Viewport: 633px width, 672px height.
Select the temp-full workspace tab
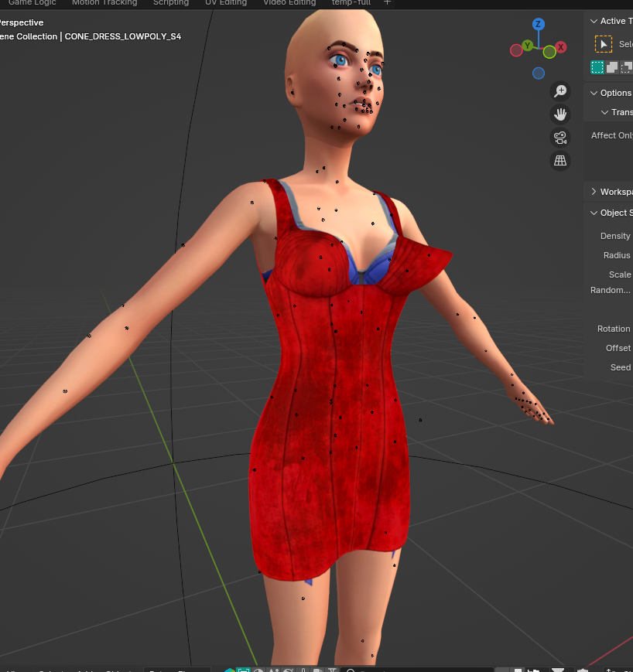point(351,2)
